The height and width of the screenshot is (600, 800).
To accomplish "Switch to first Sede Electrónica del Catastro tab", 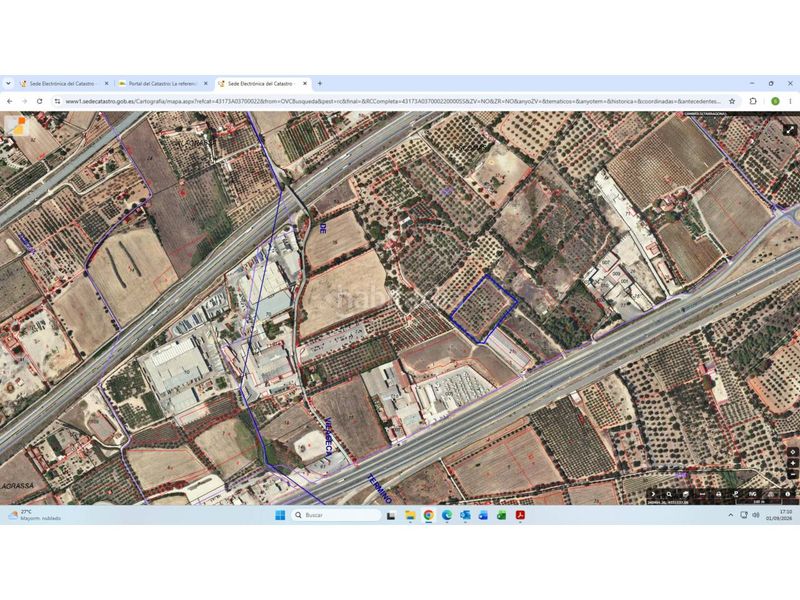I will 63,84.
